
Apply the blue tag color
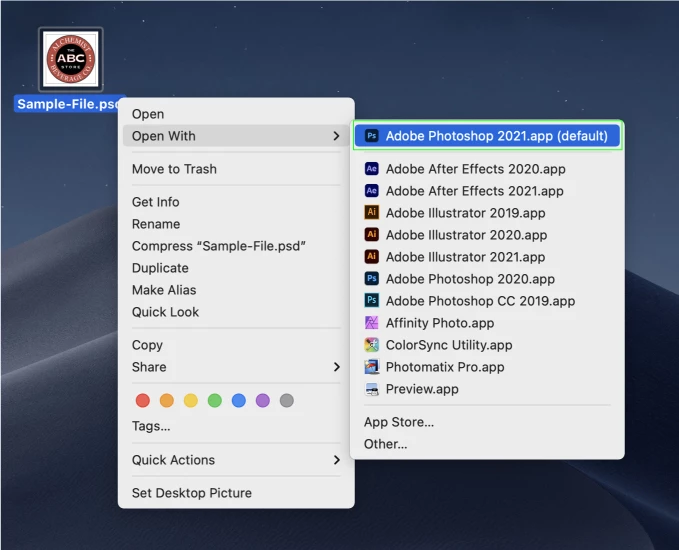(239, 401)
